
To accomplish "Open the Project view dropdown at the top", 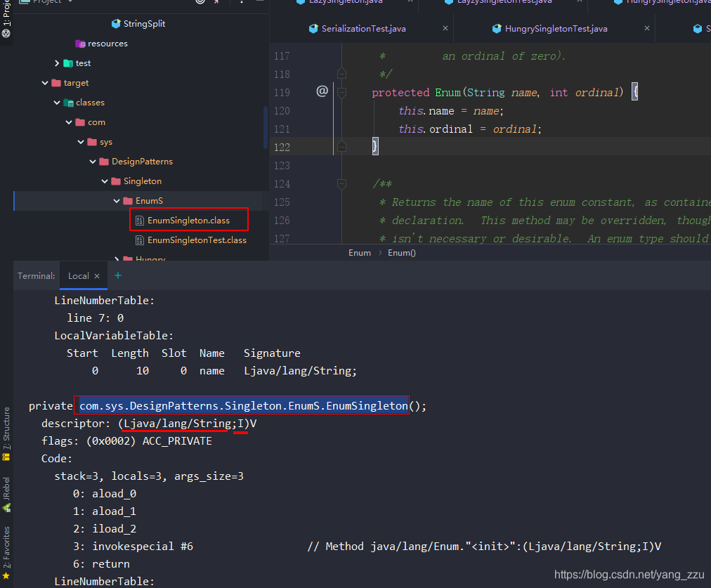I will [45, 2].
